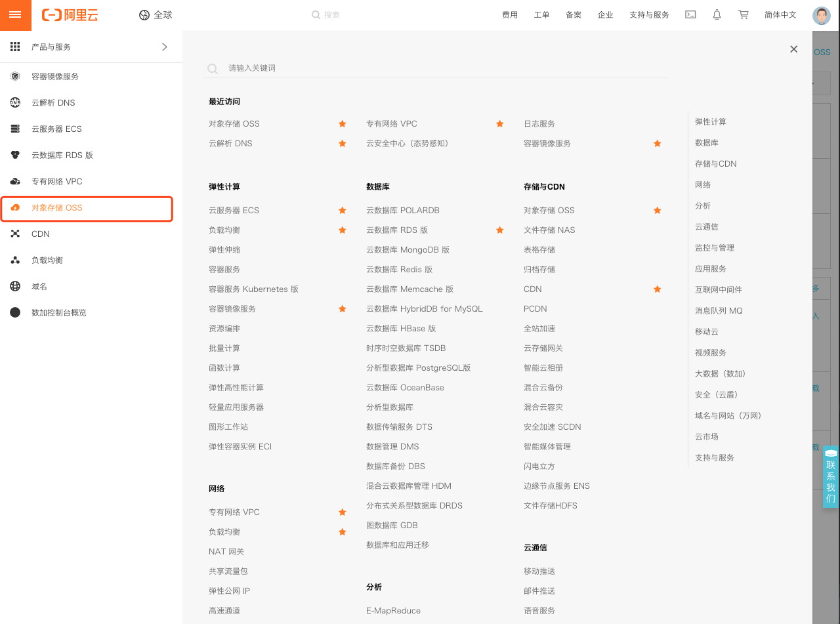Click the hamburger menu icon
This screenshot has height=624, width=840.
click(x=15, y=14)
